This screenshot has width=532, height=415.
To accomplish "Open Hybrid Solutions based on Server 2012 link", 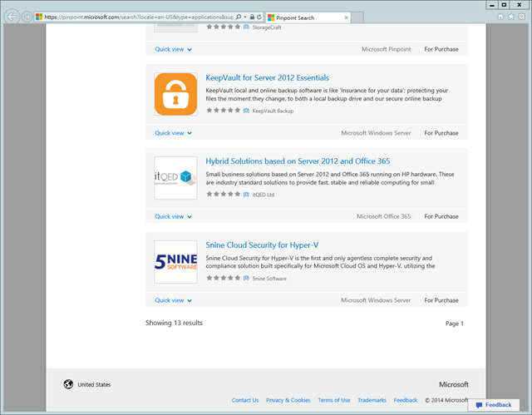I will (x=298, y=161).
